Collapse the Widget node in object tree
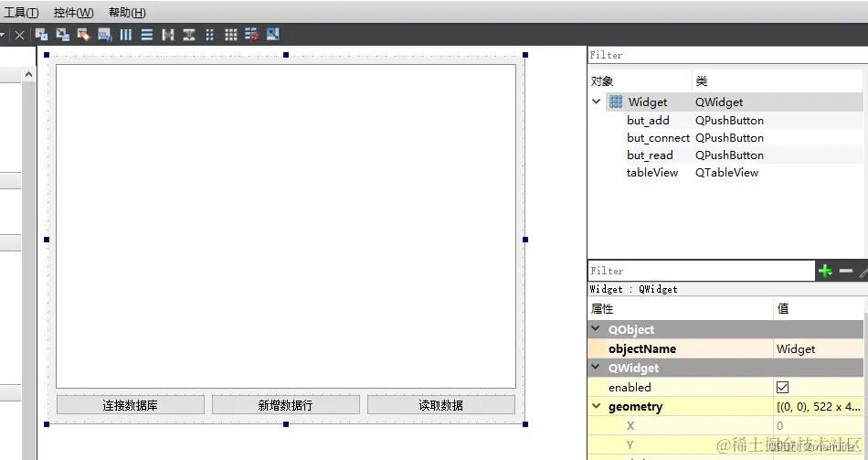 (597, 102)
